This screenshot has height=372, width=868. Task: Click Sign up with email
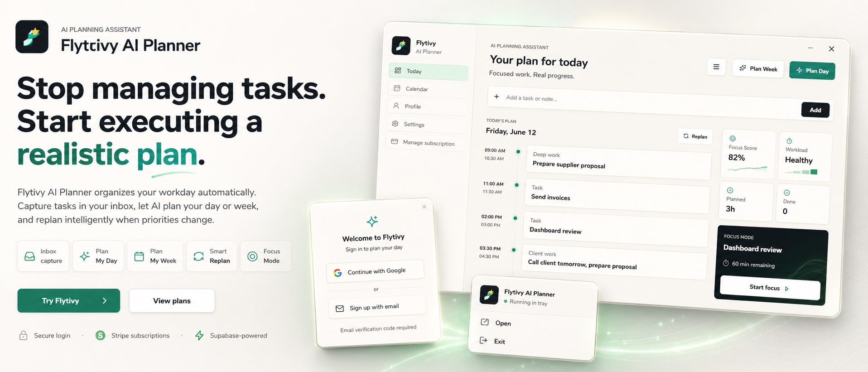(x=377, y=307)
